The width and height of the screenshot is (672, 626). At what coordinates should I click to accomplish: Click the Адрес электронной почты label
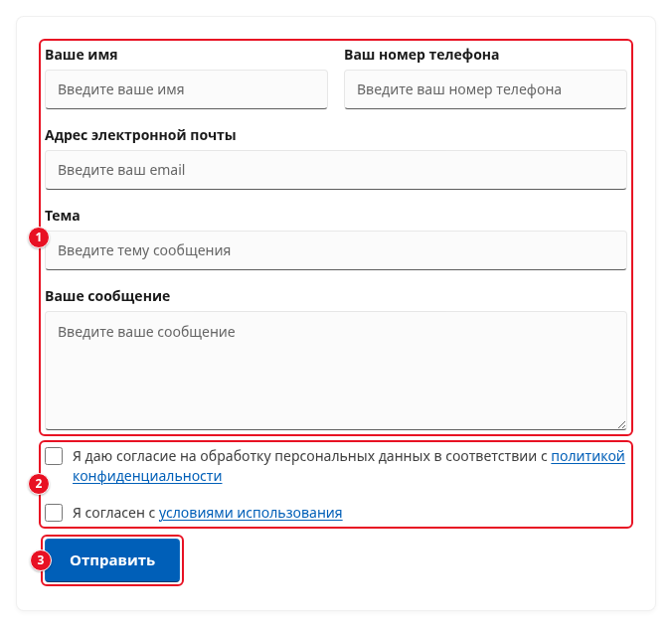point(140,135)
